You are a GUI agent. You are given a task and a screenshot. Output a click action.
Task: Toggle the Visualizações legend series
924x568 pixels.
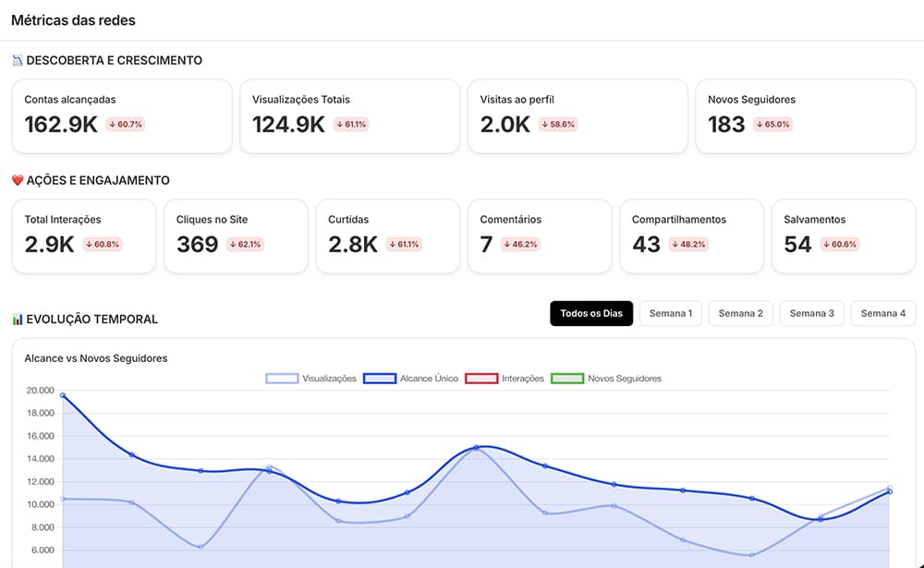pos(311,379)
